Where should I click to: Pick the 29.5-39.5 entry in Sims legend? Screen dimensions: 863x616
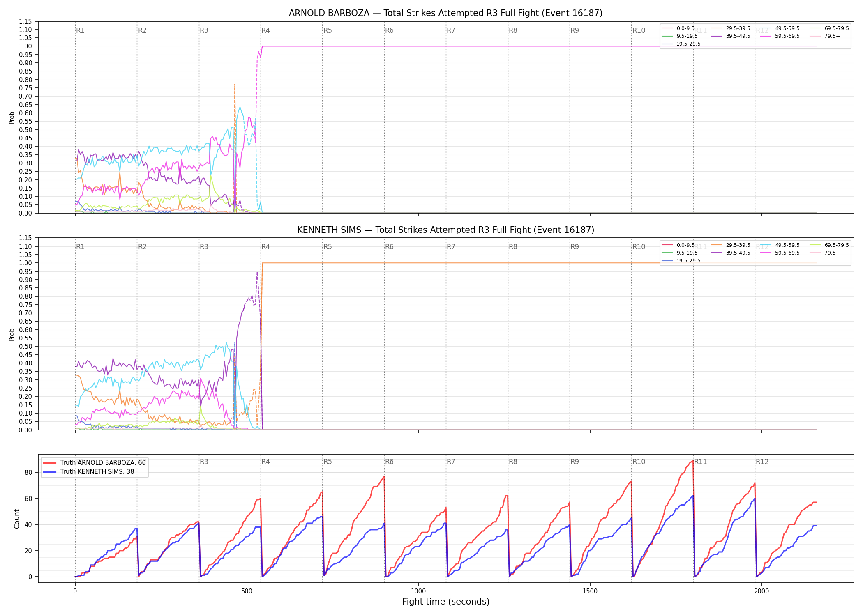pyautogui.click(x=731, y=245)
